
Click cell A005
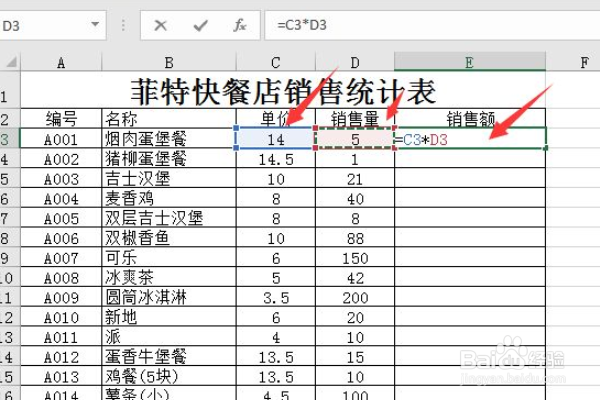coord(61,218)
